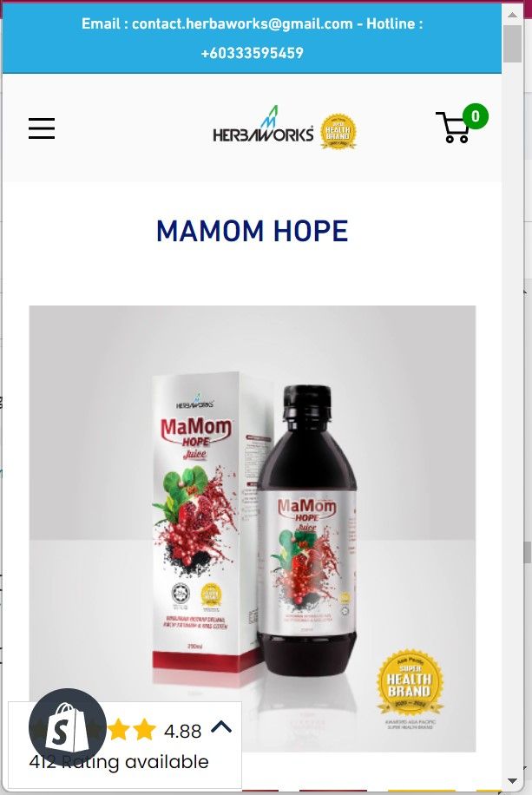Open the 412 Rating available text
Screen dimensions: 532x795
point(119,761)
